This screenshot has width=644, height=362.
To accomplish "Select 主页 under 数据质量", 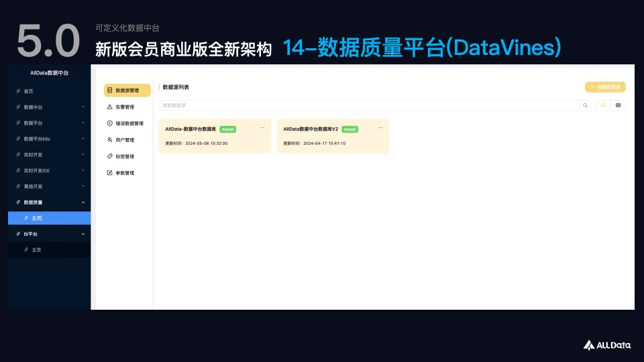I will 49,218.
